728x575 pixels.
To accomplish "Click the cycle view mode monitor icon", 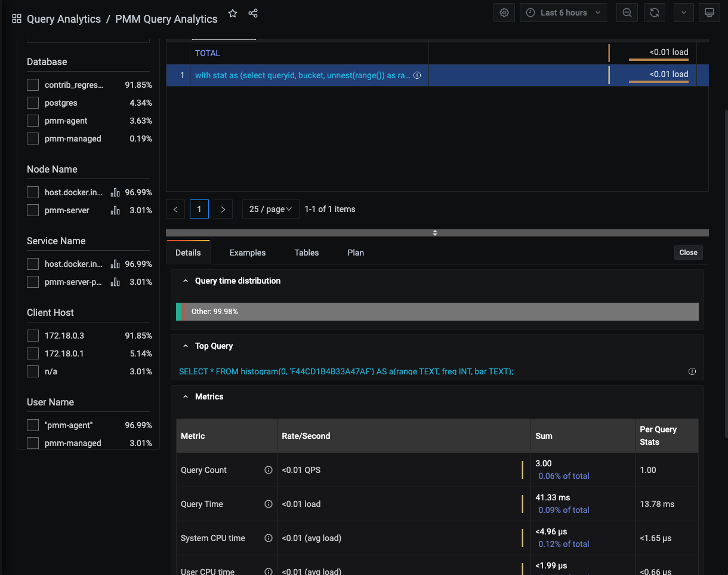I will (709, 13).
